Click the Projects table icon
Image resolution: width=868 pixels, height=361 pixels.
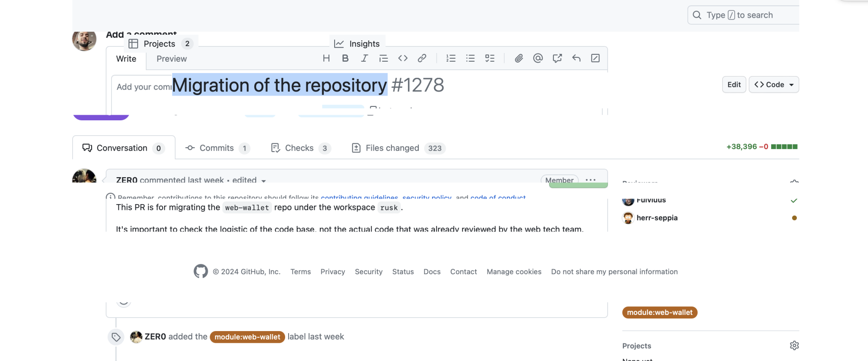[133, 44]
